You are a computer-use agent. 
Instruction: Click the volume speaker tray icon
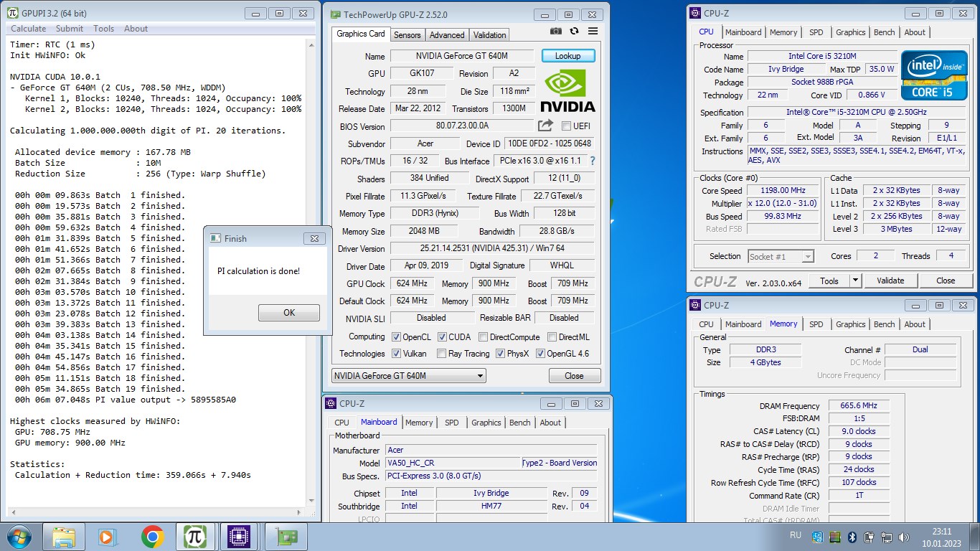click(x=904, y=537)
